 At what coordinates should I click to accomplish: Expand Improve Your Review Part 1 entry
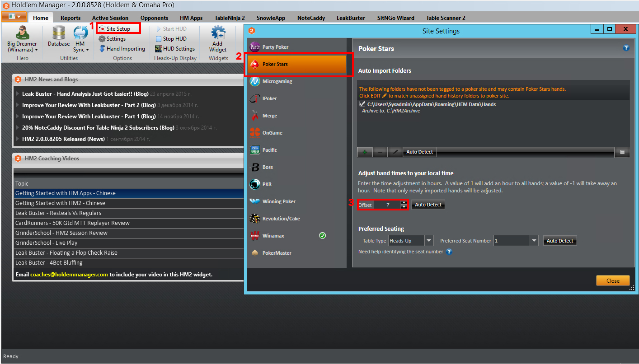pos(18,117)
